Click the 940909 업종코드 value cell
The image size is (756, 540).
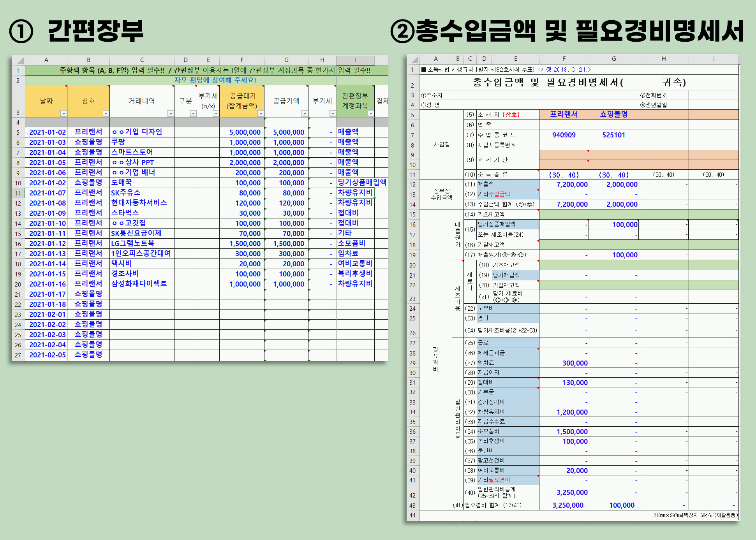coord(564,135)
